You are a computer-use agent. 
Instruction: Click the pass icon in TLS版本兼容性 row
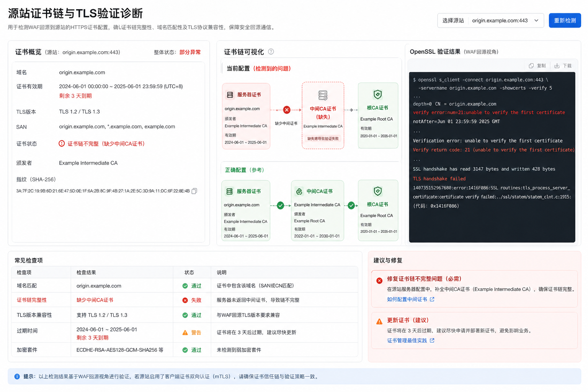point(185,315)
